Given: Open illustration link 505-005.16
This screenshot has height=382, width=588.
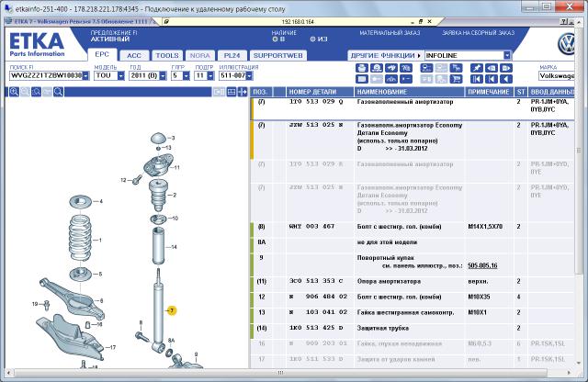Looking at the screenshot, I should 482,265.
